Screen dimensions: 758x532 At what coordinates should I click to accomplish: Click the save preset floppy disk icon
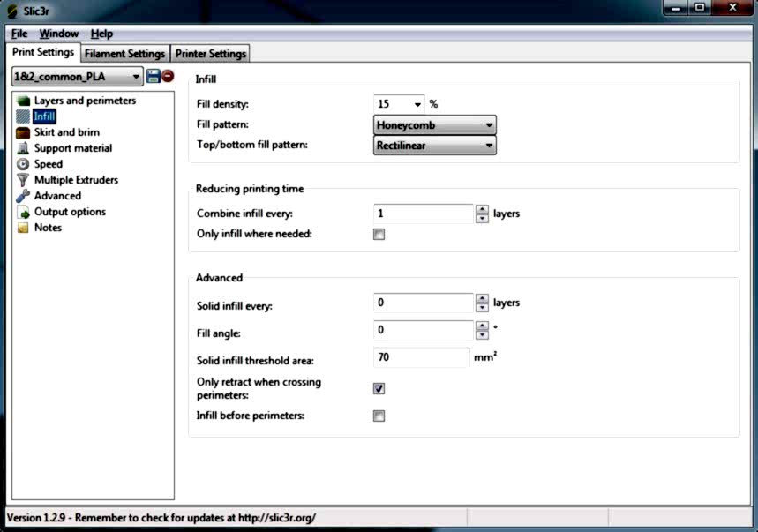(153, 77)
